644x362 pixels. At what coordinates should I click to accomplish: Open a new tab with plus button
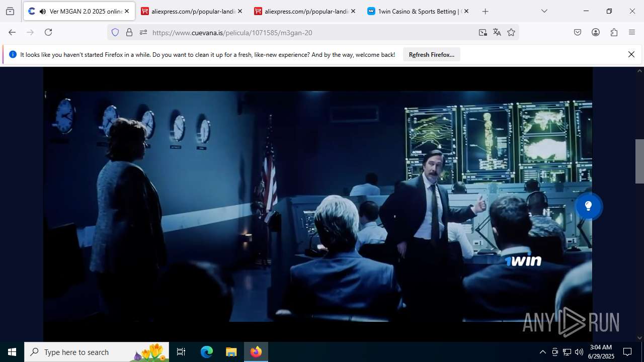(x=485, y=11)
